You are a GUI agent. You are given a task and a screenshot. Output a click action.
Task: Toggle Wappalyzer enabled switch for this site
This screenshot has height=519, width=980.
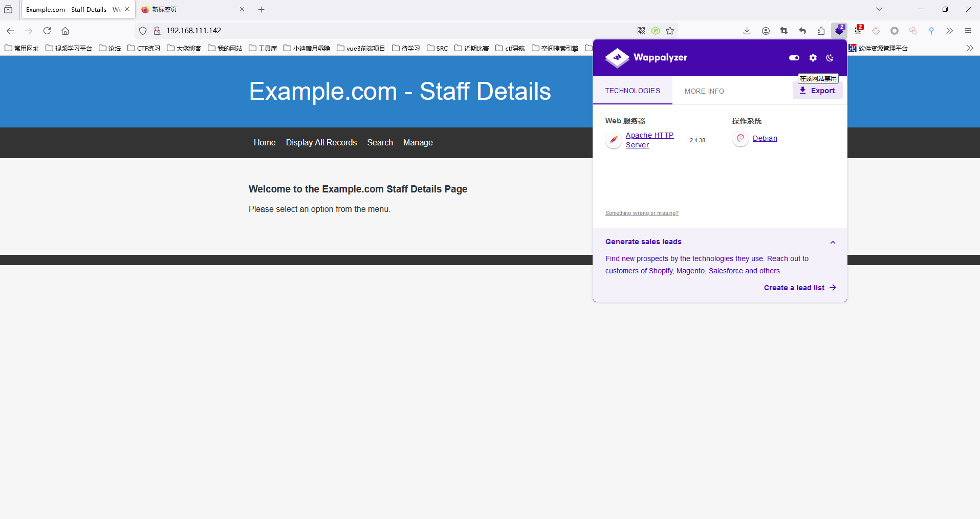click(794, 58)
